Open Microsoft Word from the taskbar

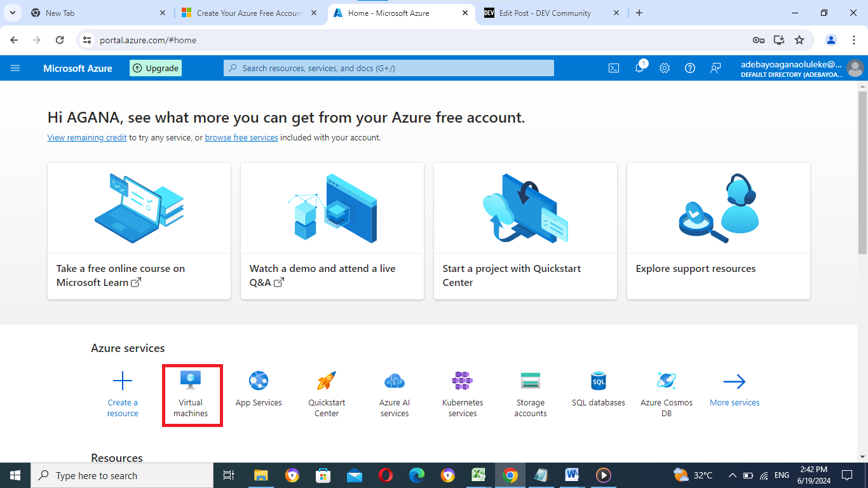pyautogui.click(x=572, y=475)
